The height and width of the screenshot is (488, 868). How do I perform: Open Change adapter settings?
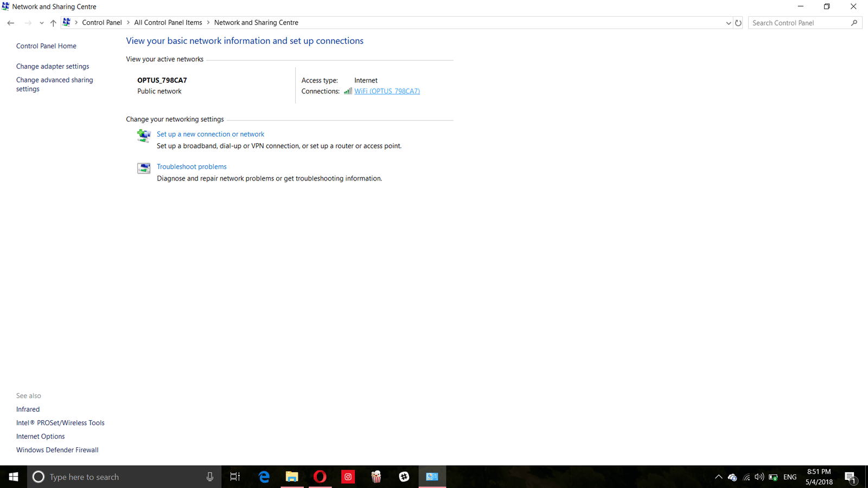pos(53,66)
